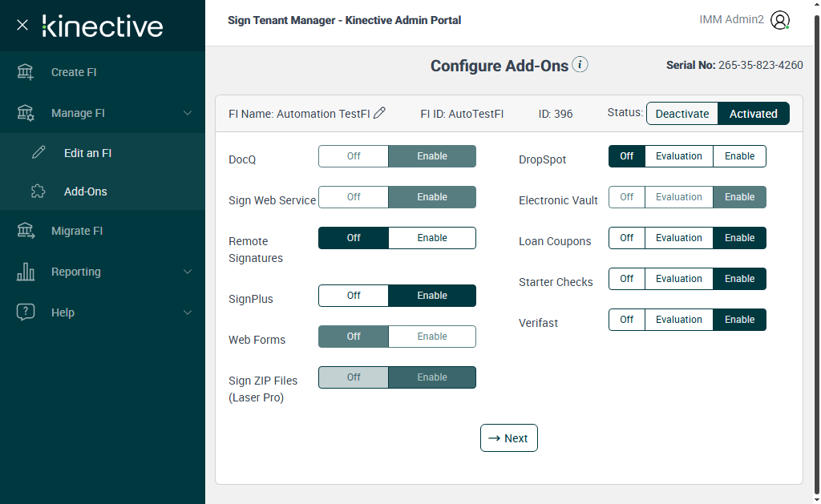821x504 pixels.
Task: Set Sign ZIP Files to Off
Action: (354, 377)
